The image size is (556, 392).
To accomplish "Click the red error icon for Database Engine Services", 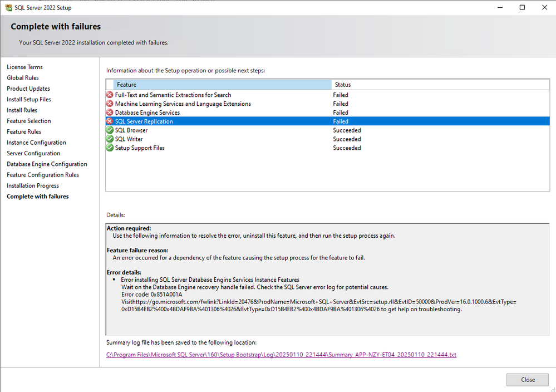I will tap(110, 112).
